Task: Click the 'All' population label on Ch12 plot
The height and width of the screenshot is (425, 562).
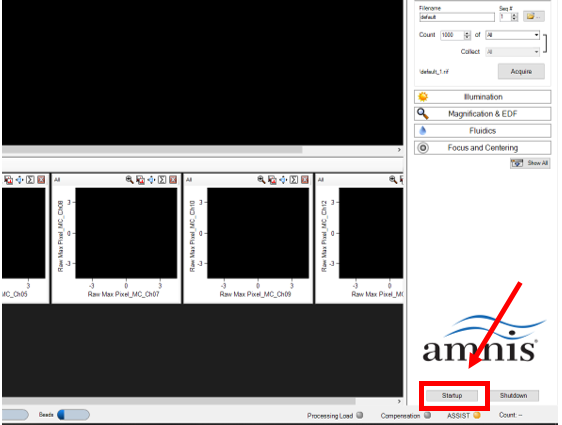Action: [x=321, y=180]
